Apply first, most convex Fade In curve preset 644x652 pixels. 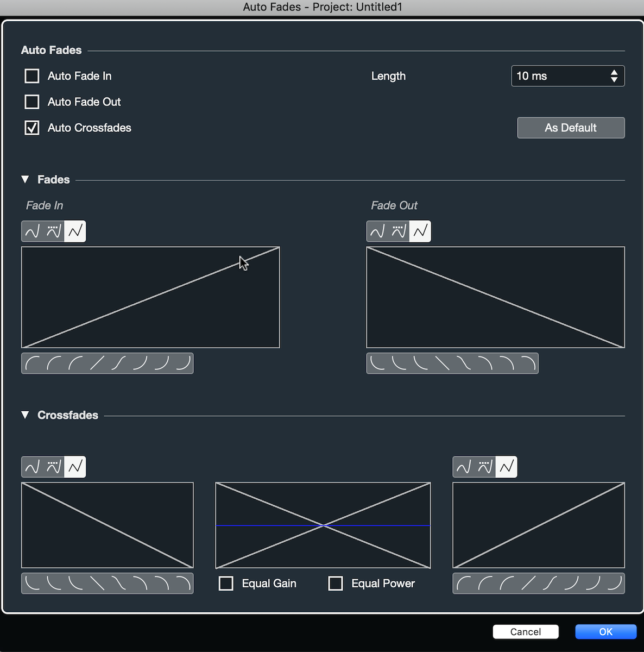pyautogui.click(x=33, y=363)
